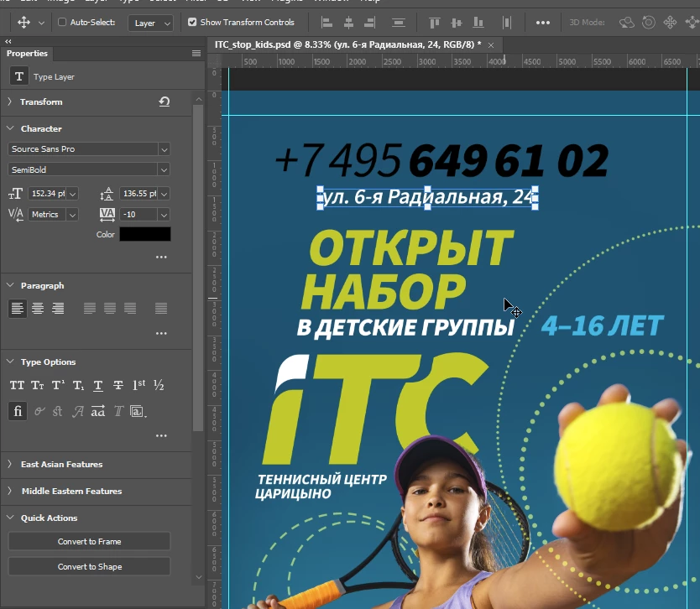The height and width of the screenshot is (609, 700).
Task: Click the Align right edges icon
Action: [369, 23]
